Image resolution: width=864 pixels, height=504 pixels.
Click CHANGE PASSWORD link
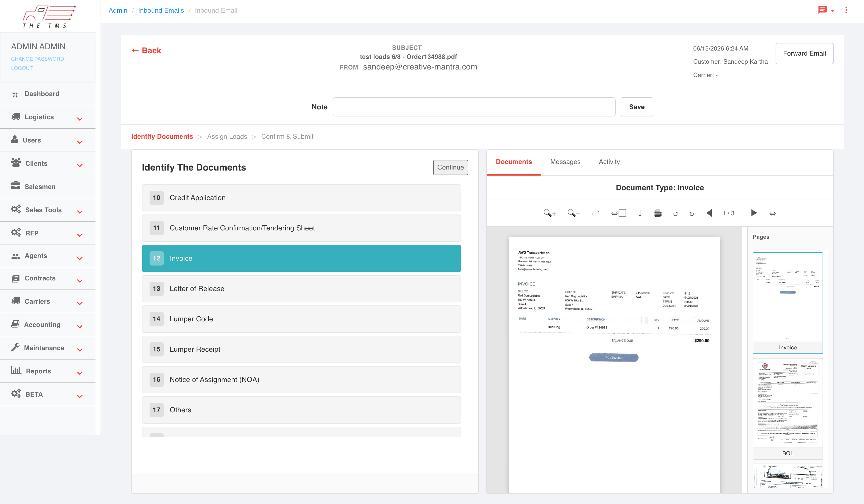(37, 59)
